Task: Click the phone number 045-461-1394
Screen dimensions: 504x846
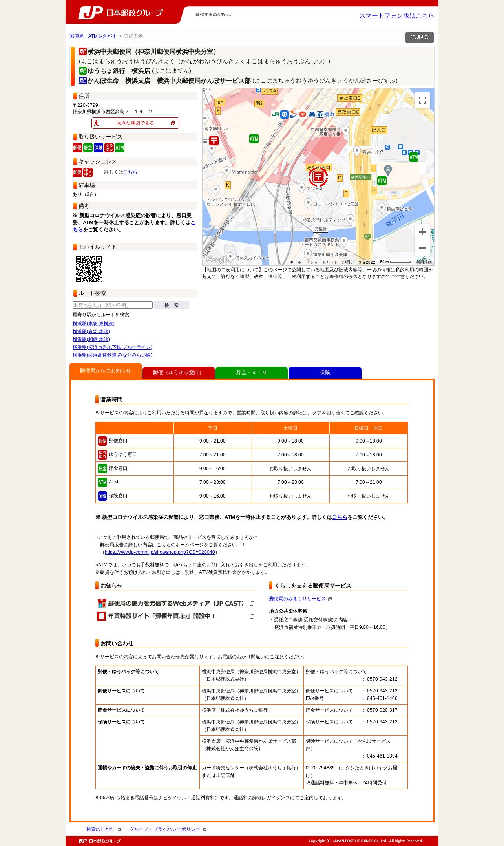Action: [x=382, y=756]
